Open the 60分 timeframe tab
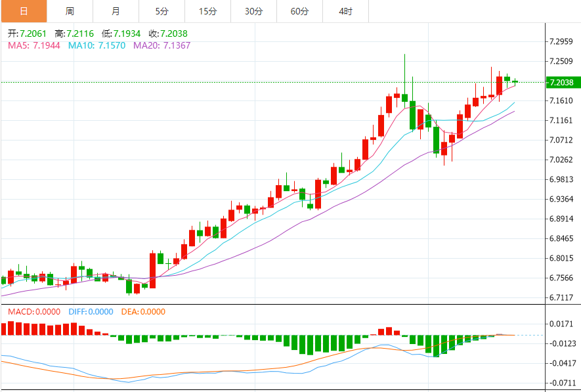581x392 pixels. 299,11
